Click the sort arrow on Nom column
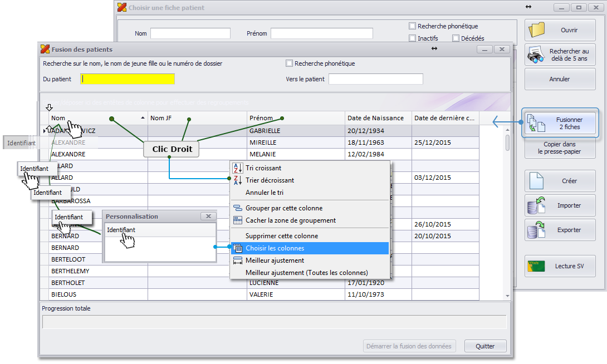This screenshot has width=607, height=364. point(143,118)
